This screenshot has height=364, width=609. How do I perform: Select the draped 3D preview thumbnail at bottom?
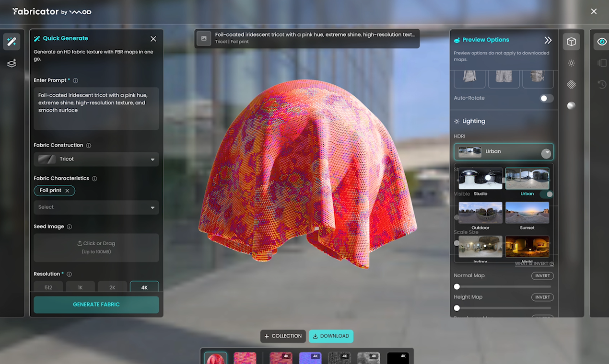(x=216, y=358)
